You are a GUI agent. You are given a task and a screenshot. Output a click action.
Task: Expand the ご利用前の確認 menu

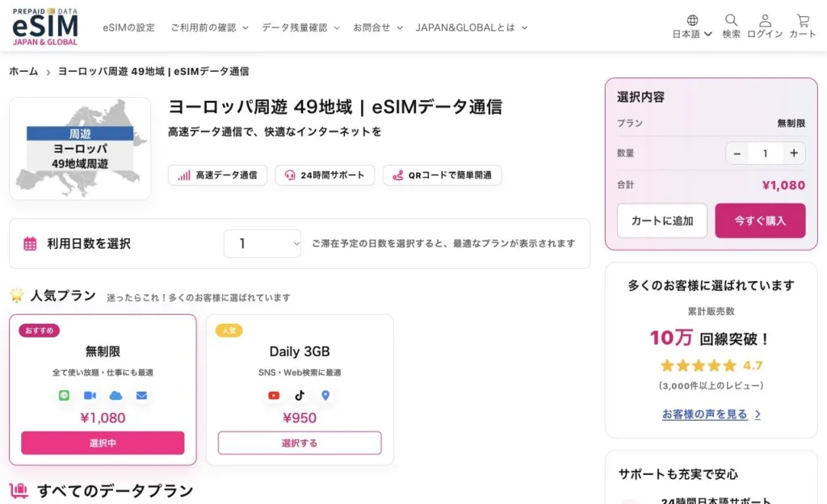[x=209, y=28]
